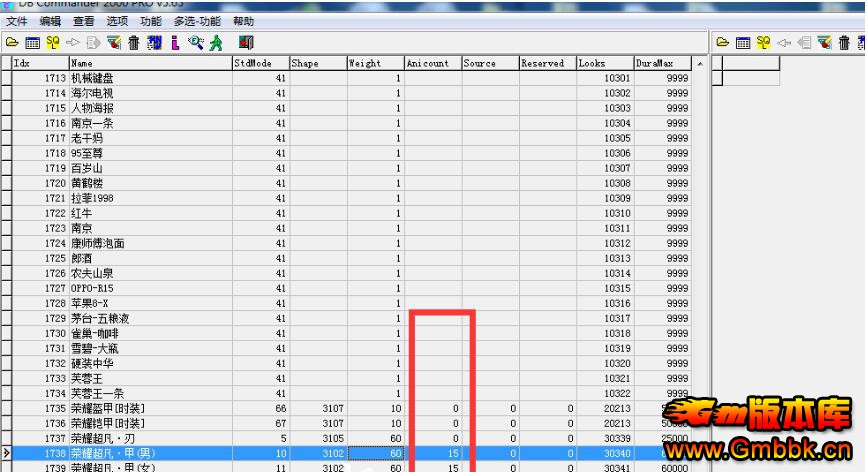The width and height of the screenshot is (867, 472).
Task: Click the grayed document export icon in left toolbar
Action: click(x=93, y=43)
